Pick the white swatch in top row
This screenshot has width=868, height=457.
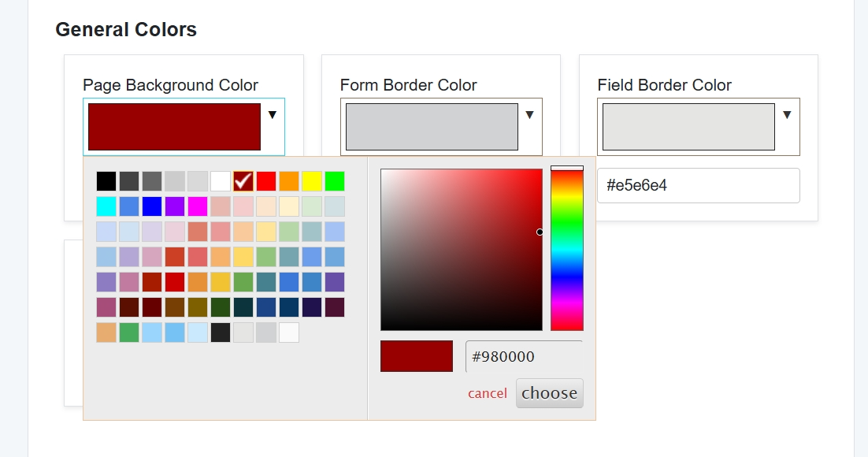(221, 181)
